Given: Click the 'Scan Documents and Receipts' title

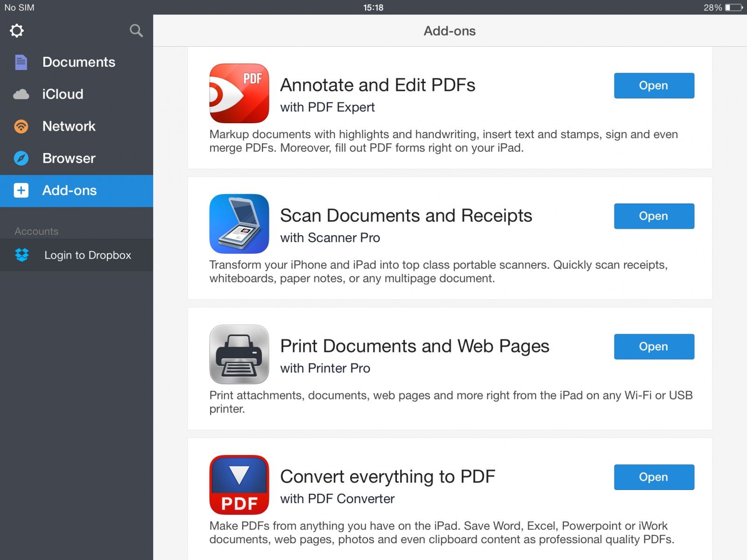Looking at the screenshot, I should 406,216.
